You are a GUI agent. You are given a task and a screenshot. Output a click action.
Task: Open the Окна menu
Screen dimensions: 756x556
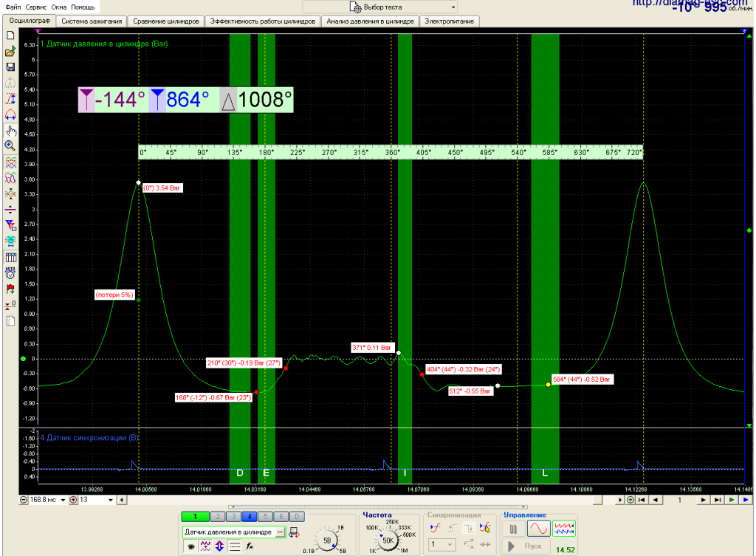[x=59, y=7]
